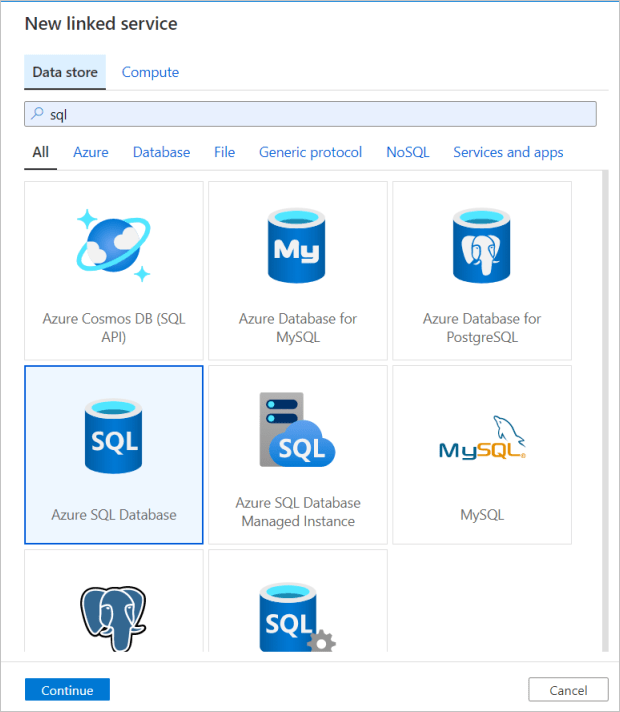Select the Azure Cosmos DB (SQL API) icon
Image resolution: width=620 pixels, height=712 pixels.
[114, 245]
